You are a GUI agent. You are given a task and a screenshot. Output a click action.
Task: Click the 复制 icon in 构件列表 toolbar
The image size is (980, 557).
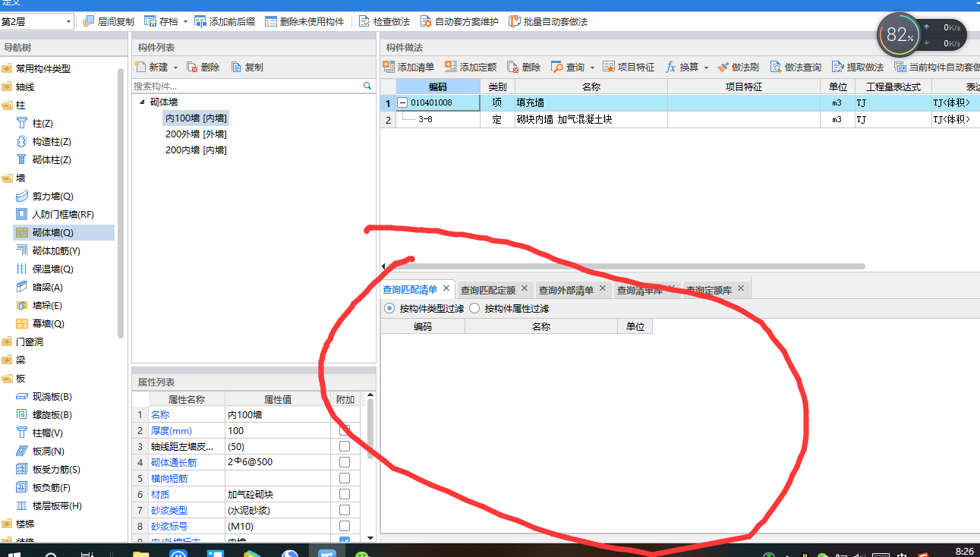pos(236,67)
